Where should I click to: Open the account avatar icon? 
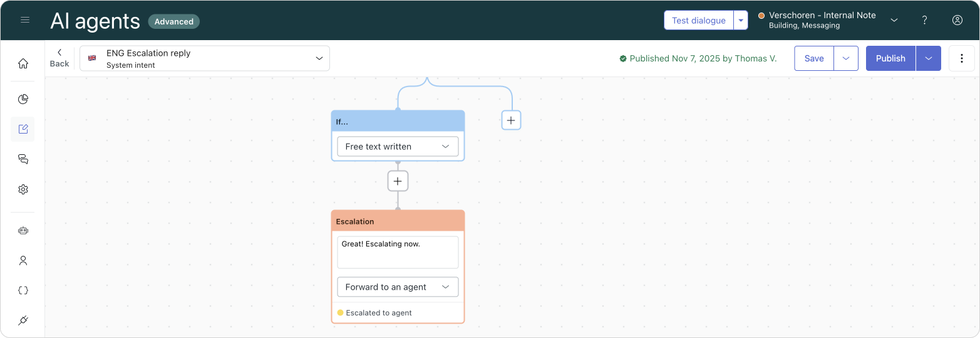(x=957, y=20)
